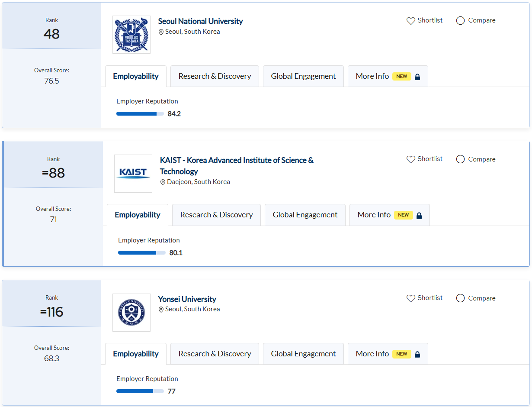Click the Employer Reputation value 80.1
This screenshot has height=407, width=532.
point(176,253)
